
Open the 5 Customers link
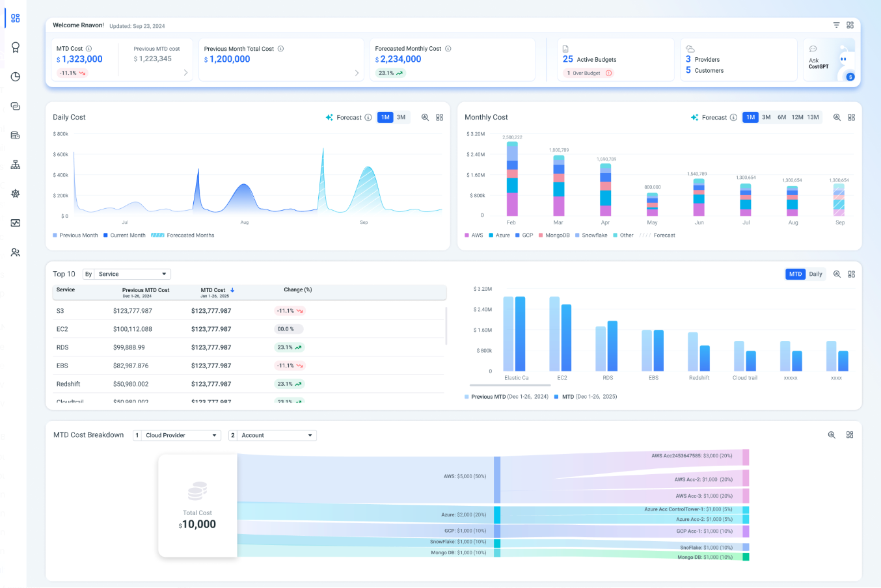point(704,70)
